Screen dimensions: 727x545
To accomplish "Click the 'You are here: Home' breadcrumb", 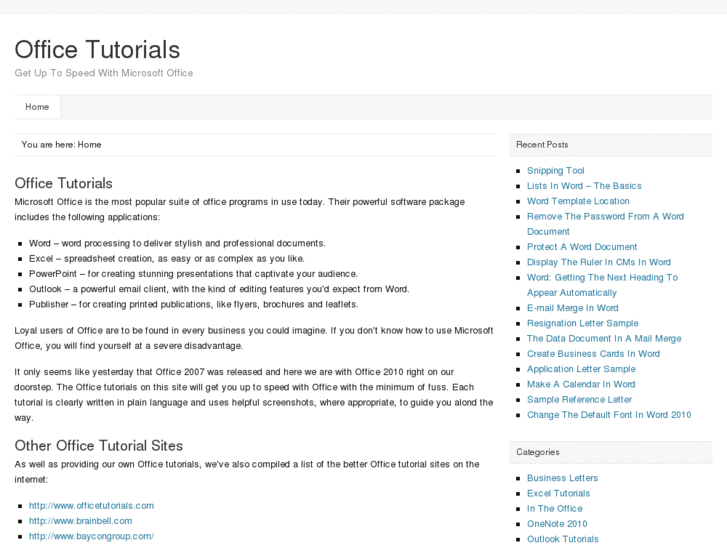I will tap(61, 145).
